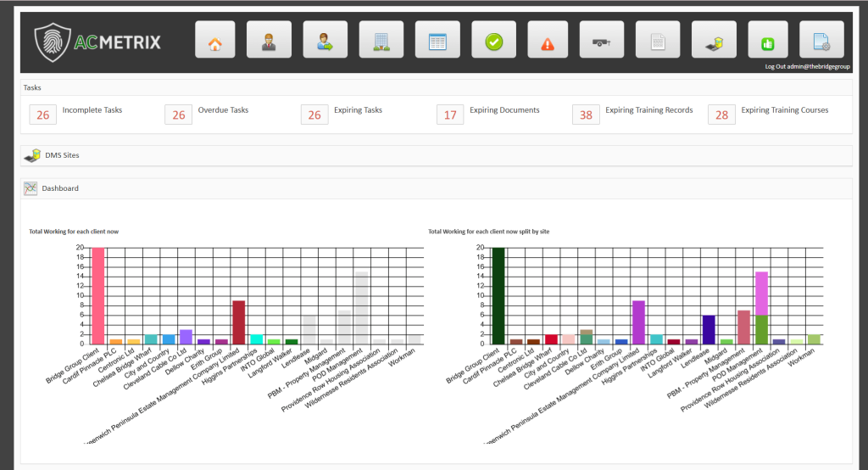Open the grey document page icon
Viewport: 868px width, 470px height.
click(x=658, y=39)
